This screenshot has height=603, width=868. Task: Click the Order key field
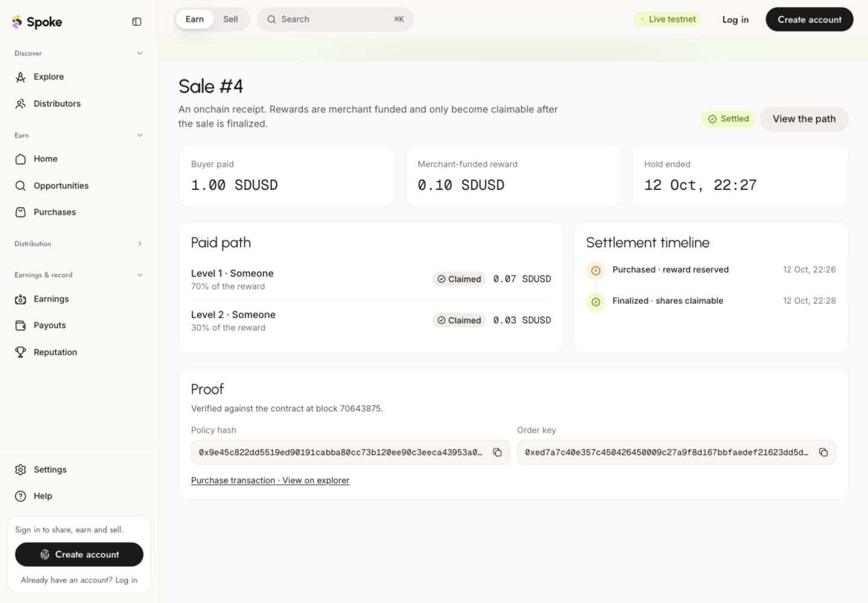click(676, 452)
